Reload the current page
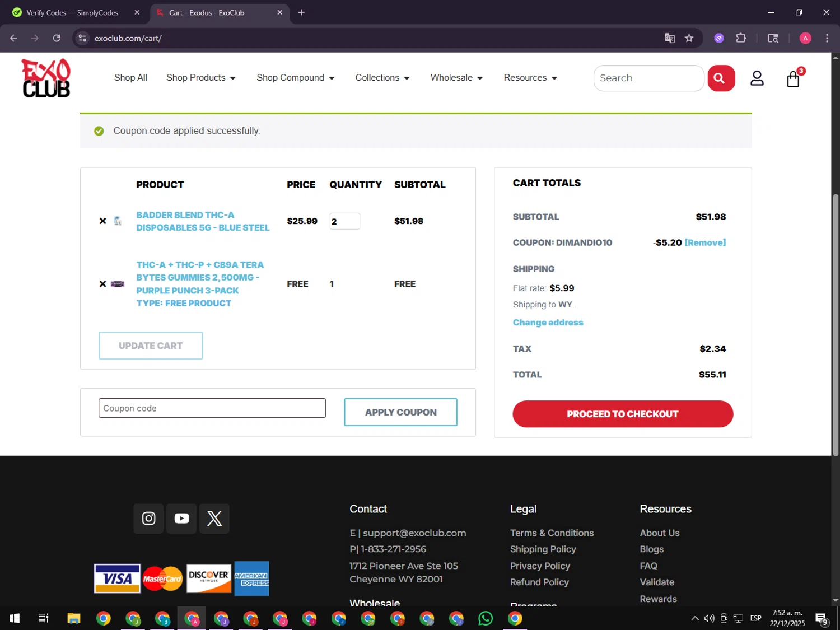840x630 pixels. pos(57,38)
